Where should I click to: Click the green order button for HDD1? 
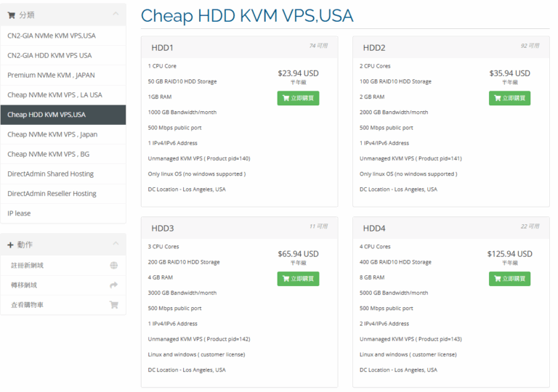coord(298,98)
